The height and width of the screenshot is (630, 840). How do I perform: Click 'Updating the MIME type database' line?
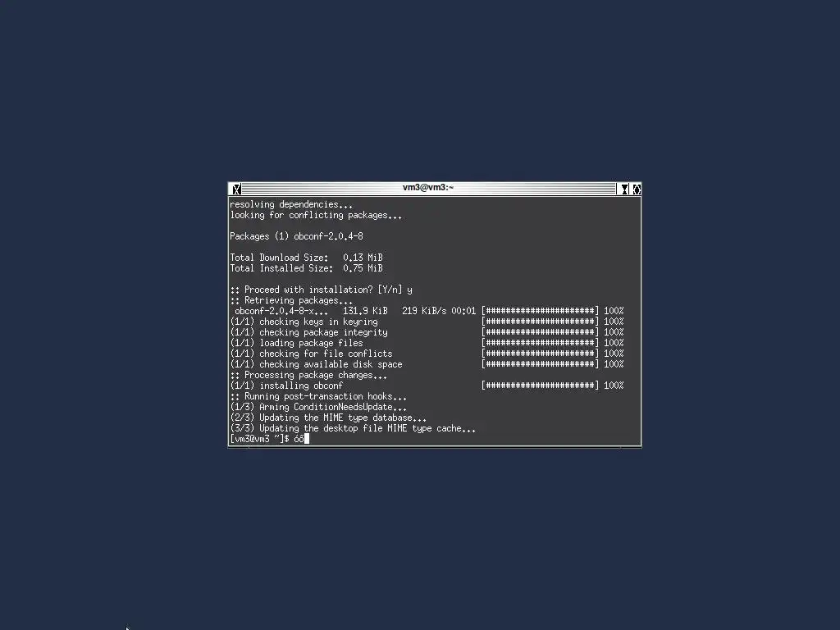(x=328, y=418)
